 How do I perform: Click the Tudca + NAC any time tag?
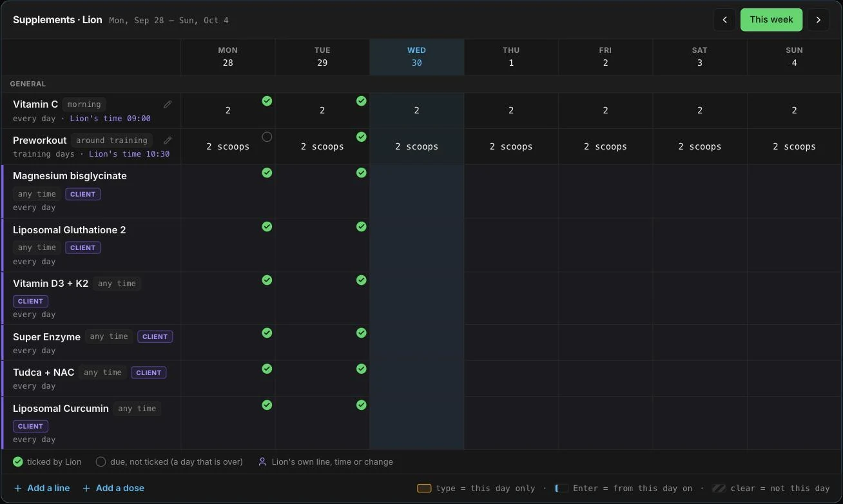[x=103, y=373]
